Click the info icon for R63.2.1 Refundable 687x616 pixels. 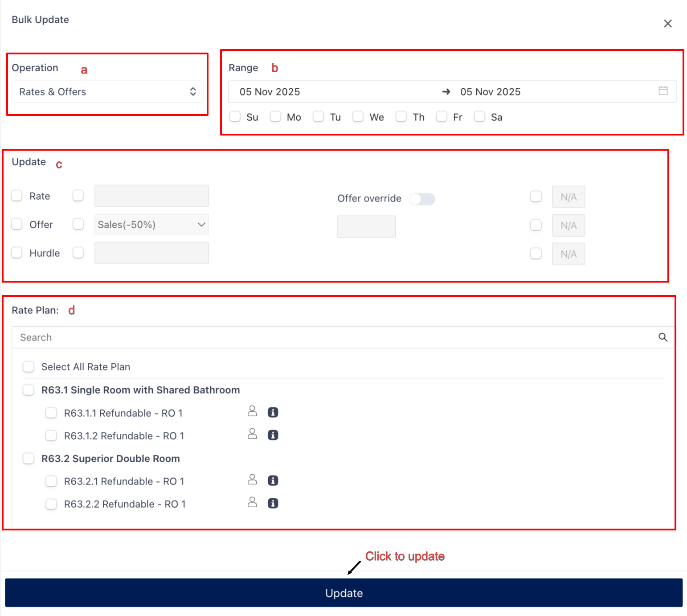(x=273, y=480)
